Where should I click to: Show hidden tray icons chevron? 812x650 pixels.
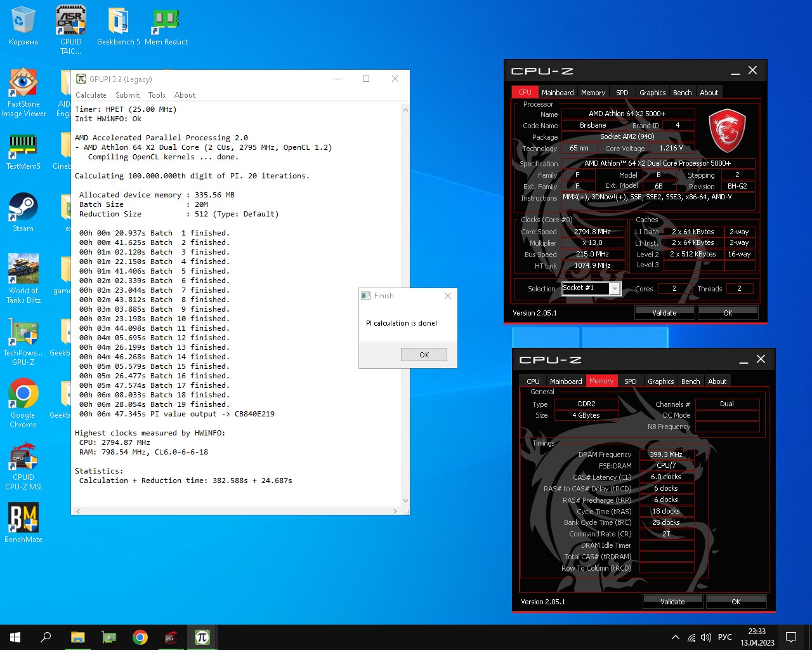click(676, 637)
